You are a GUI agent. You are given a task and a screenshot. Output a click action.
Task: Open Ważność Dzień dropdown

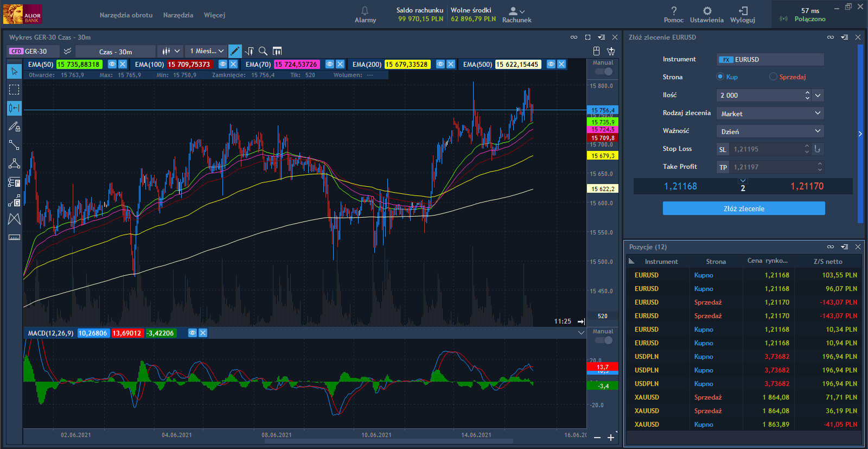pos(770,131)
